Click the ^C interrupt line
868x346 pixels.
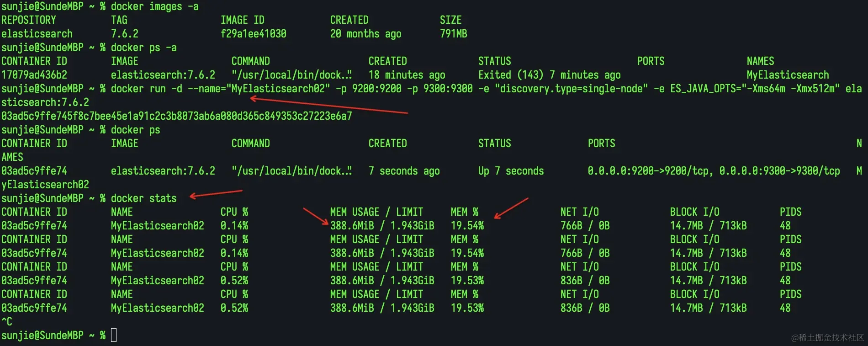pyautogui.click(x=7, y=322)
